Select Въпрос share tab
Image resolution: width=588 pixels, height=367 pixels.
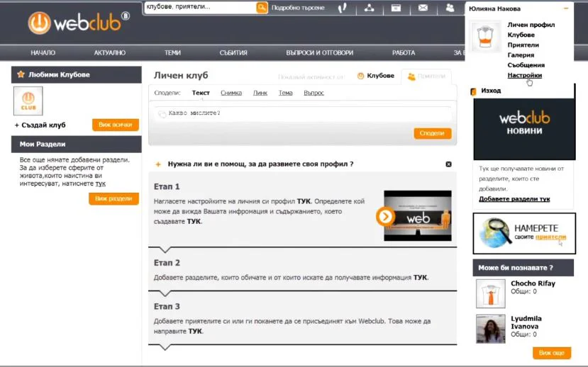[x=314, y=93]
